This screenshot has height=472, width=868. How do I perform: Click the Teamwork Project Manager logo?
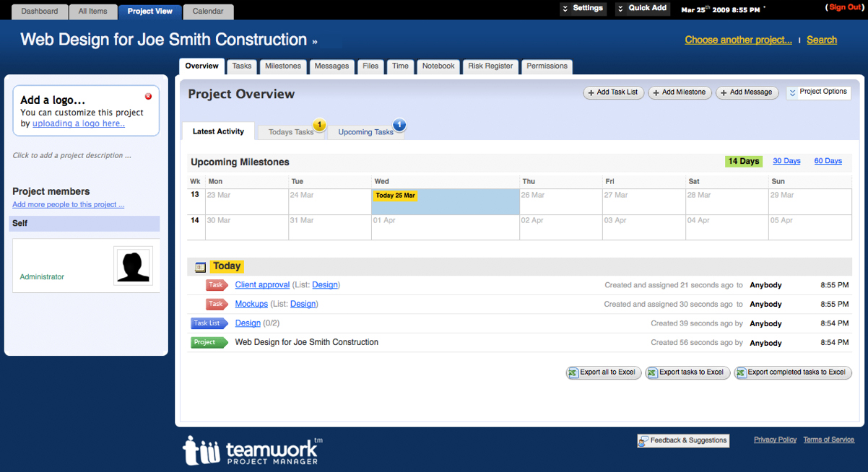253,450
